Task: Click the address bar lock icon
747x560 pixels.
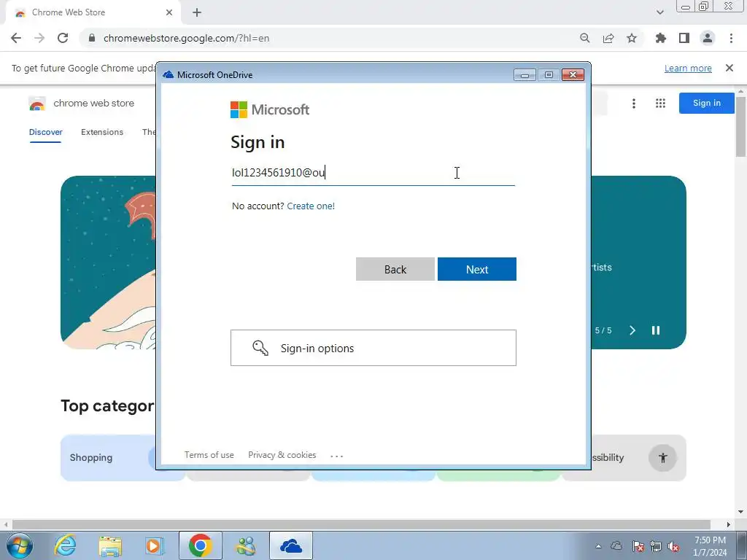Action: (x=92, y=38)
